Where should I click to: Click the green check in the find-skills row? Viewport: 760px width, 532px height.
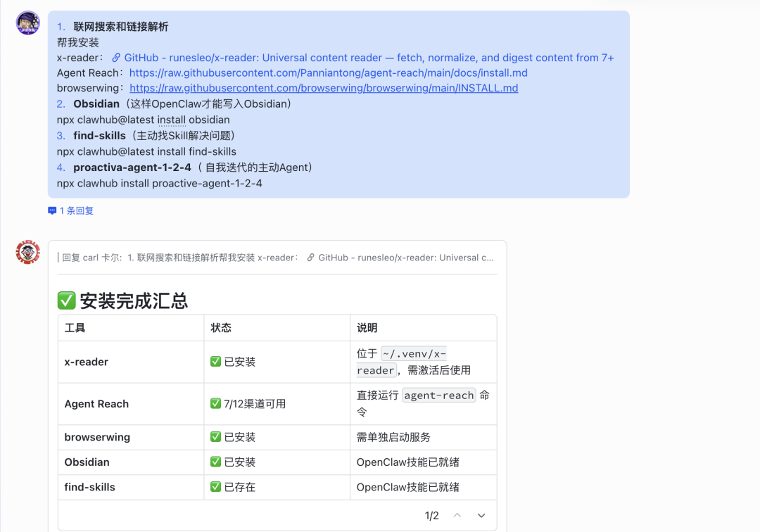[x=215, y=486]
